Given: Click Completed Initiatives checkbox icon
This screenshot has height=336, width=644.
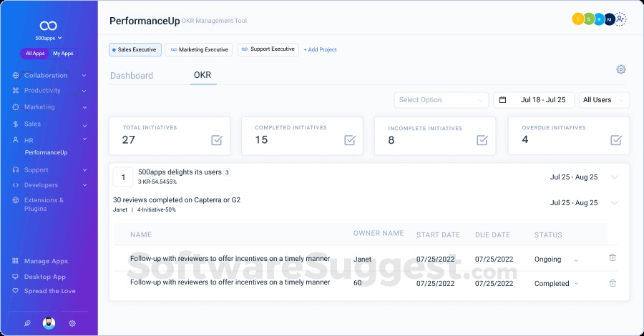Looking at the screenshot, I should coord(350,140).
